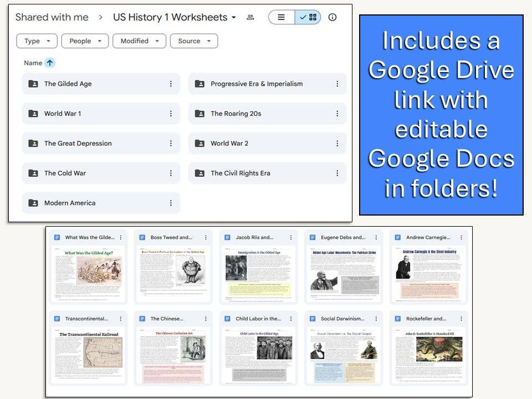Open Boss Tweed document thumbnail
The height and width of the screenshot is (399, 532).
point(173,274)
